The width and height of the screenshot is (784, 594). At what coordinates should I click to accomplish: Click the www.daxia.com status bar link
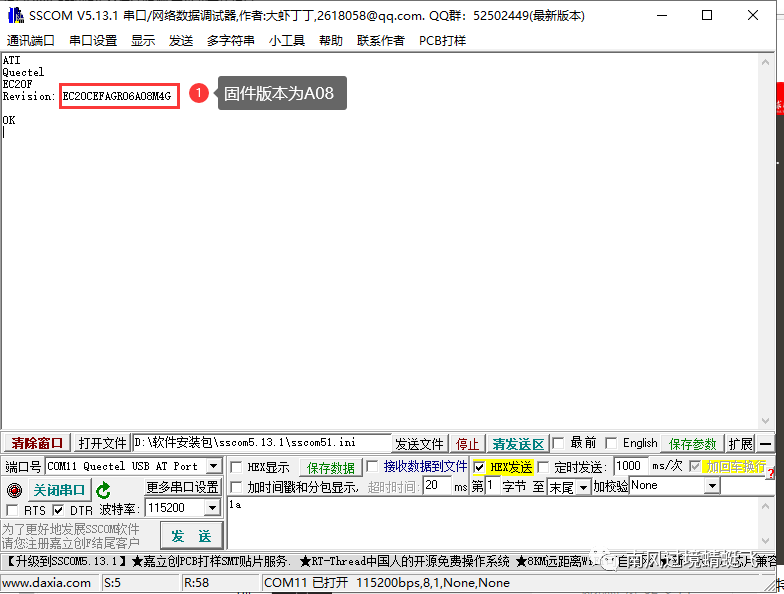[46, 583]
